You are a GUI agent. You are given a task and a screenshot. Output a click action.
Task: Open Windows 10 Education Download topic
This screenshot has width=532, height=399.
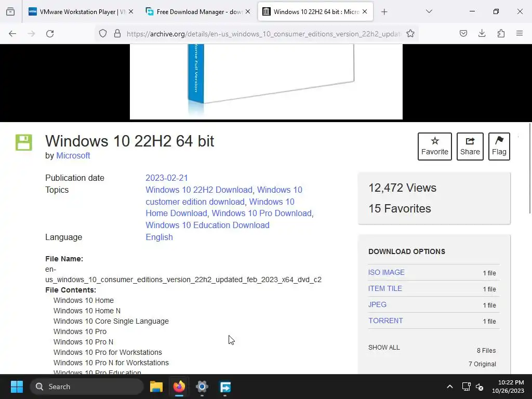point(207,225)
